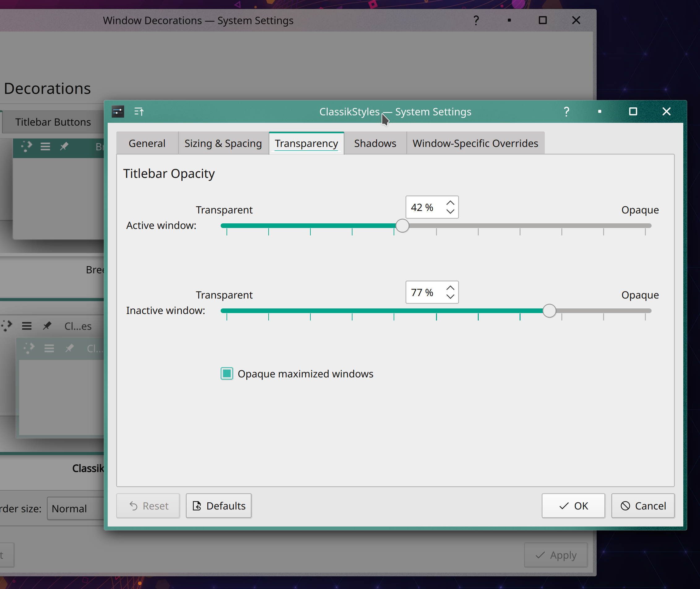The width and height of the screenshot is (700, 589).
Task: Click the pin icon in Breeze preview
Action: pyautogui.click(x=64, y=146)
